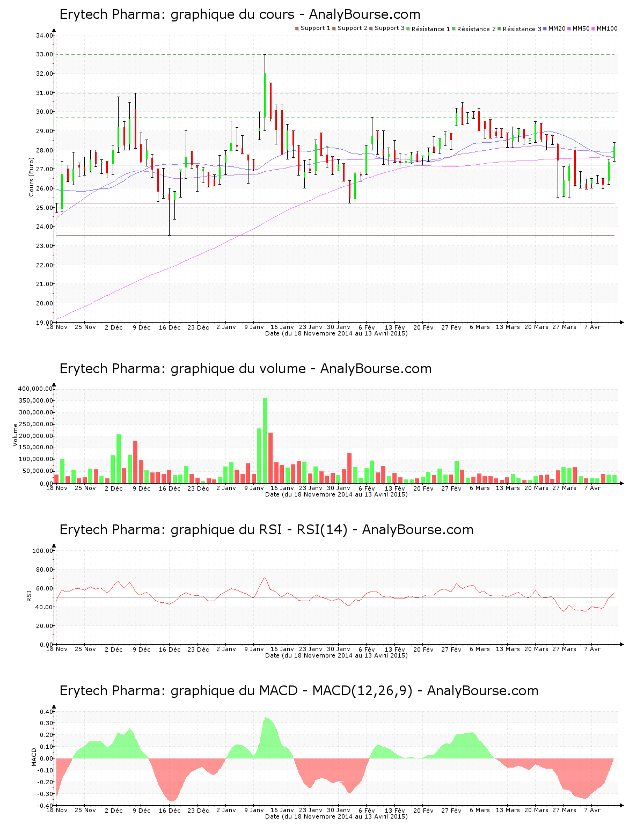Viewport: 644px width, 832px height.
Task: Click the '0.40' value on MACD axis
Action: coord(47,712)
